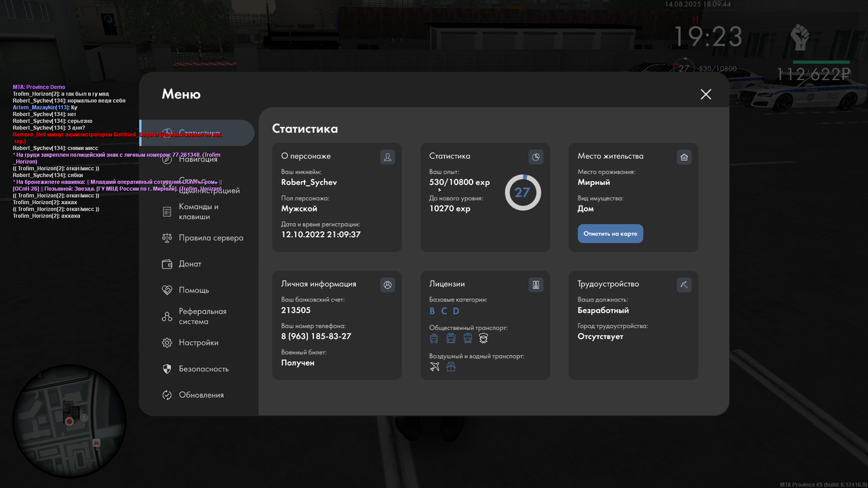Open the Навигация compass icon in sidebar
This screenshot has width=868, height=488.
(167, 159)
